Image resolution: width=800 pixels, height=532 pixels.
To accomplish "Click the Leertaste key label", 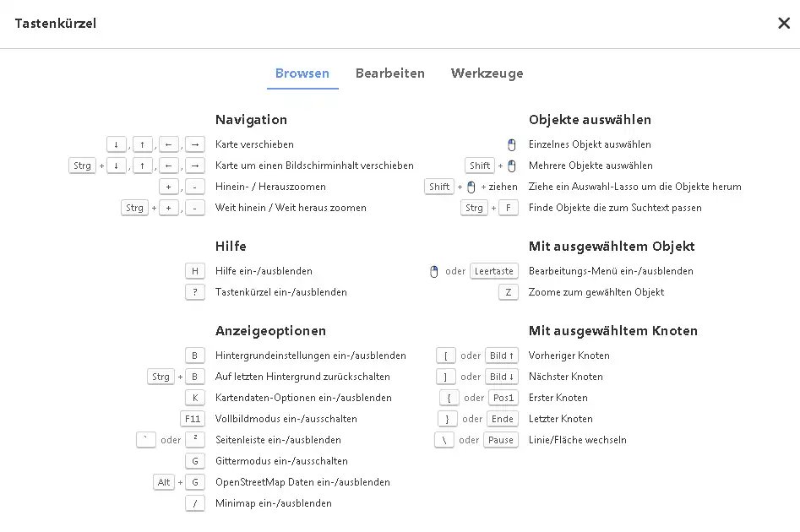I will coord(494,271).
